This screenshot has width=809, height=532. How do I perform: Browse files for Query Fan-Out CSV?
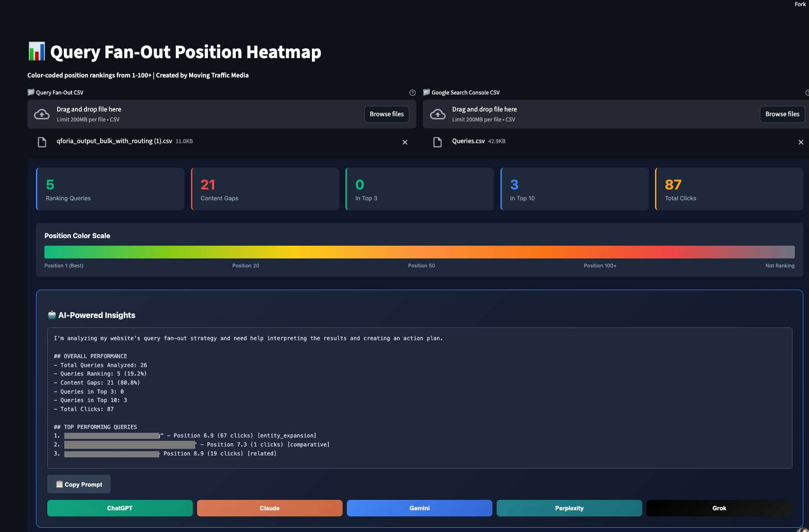(387, 114)
